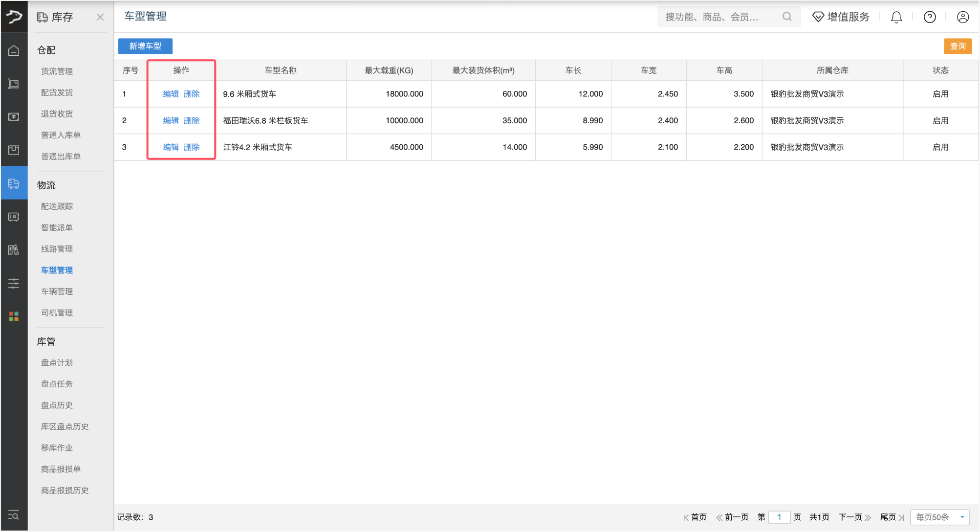Select the truck inventory icon in rail
980x532 pixels.
[x=14, y=183]
